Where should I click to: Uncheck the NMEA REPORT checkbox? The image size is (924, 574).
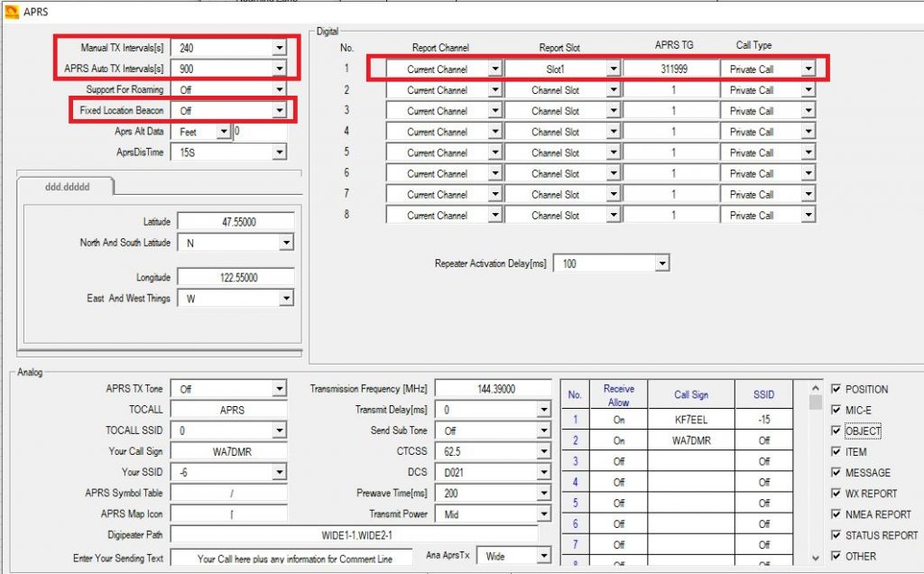[836, 514]
